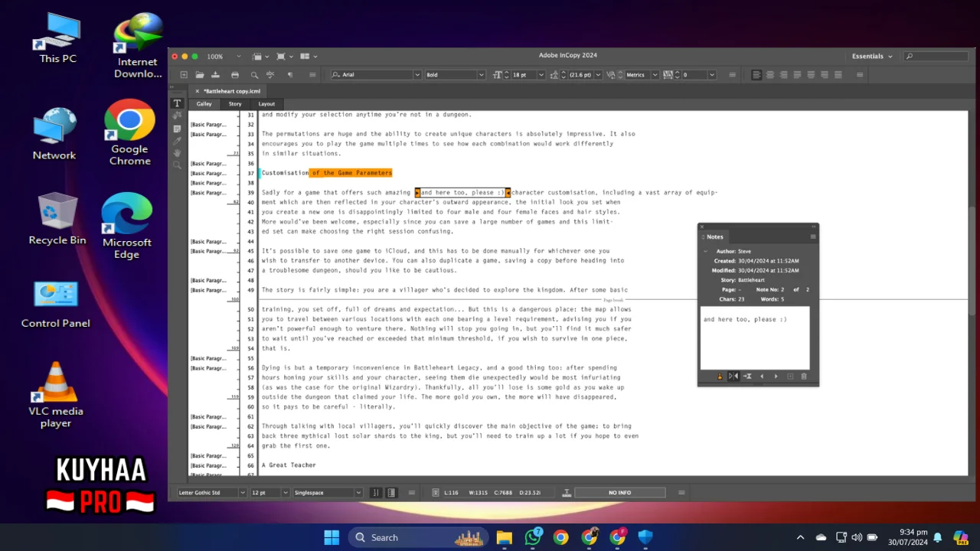
Task: Click the Save content icon in toolbar
Action: pyautogui.click(x=215, y=75)
